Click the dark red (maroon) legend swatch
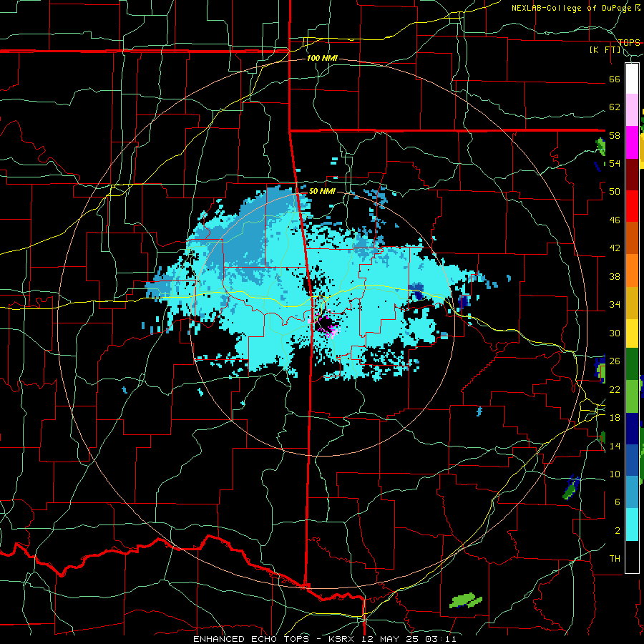The height and width of the screenshot is (644, 644). (x=632, y=174)
